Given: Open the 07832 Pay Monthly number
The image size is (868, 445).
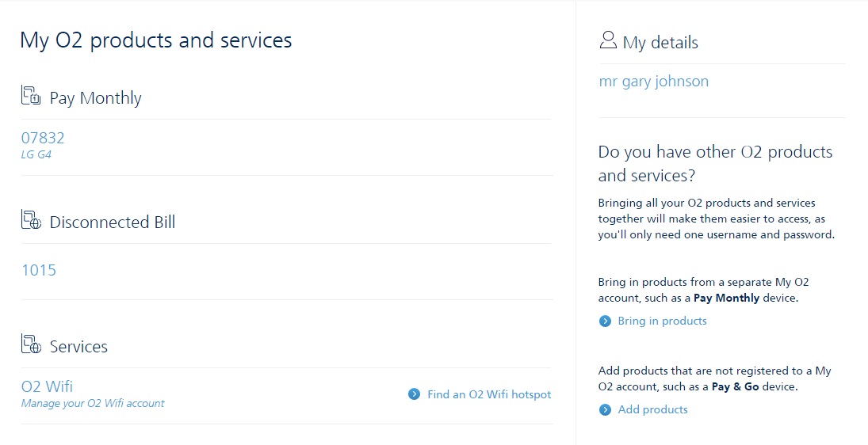Looking at the screenshot, I should (x=43, y=138).
